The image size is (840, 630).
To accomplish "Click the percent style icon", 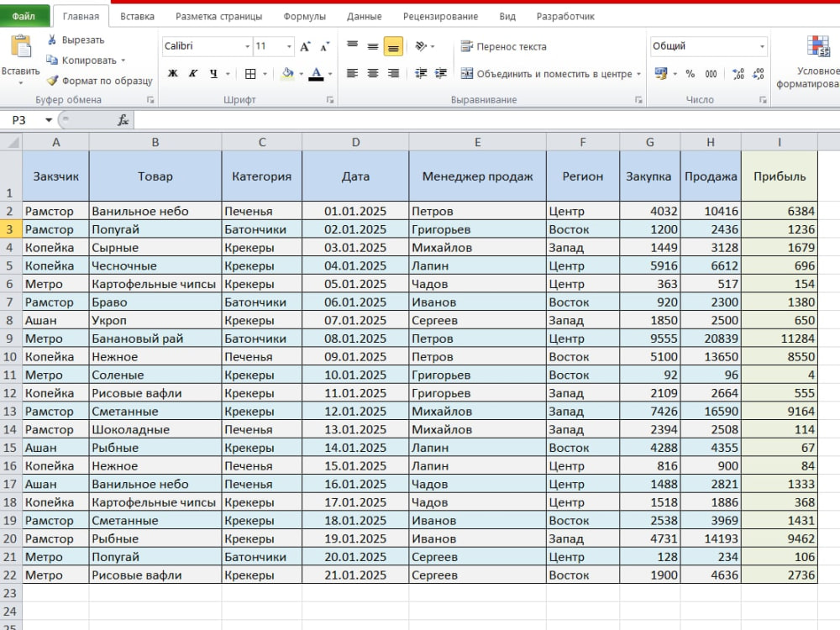I will [690, 74].
